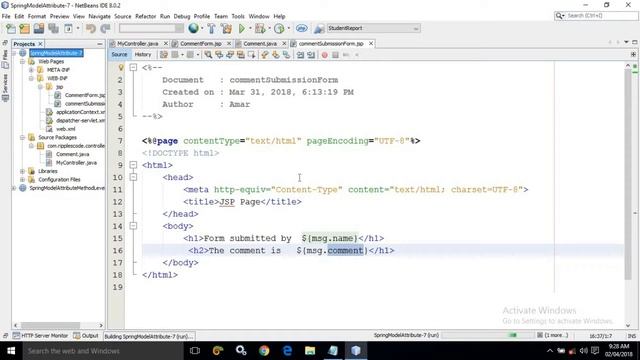Collapse the Web Pages tree node
Screen dimensions: 640x360
click(22, 62)
